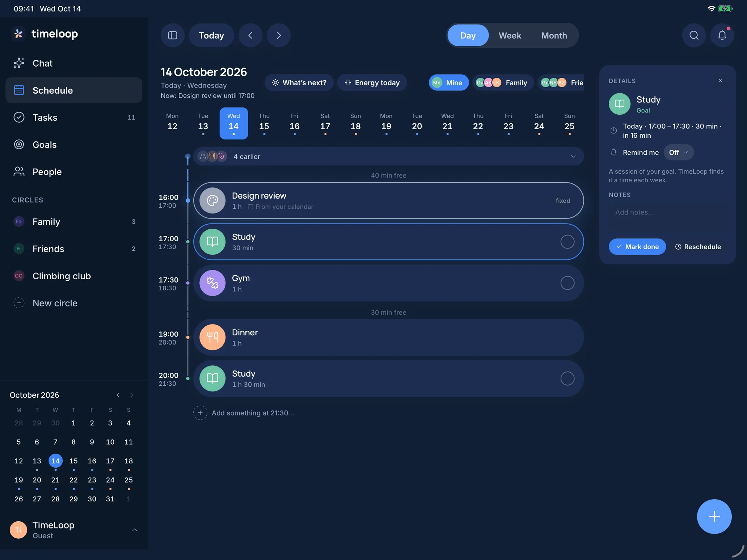This screenshot has width=747, height=560.
Task: Click Mark done button
Action: click(637, 247)
